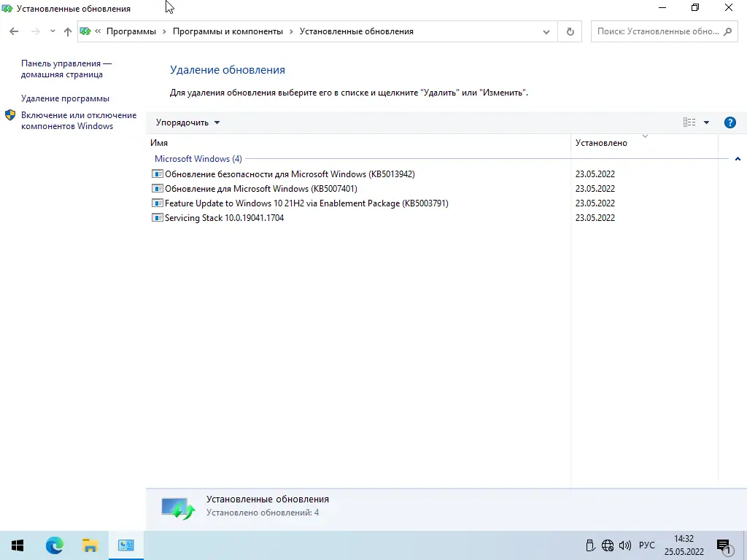Open the address bar history dropdown

coord(546,32)
